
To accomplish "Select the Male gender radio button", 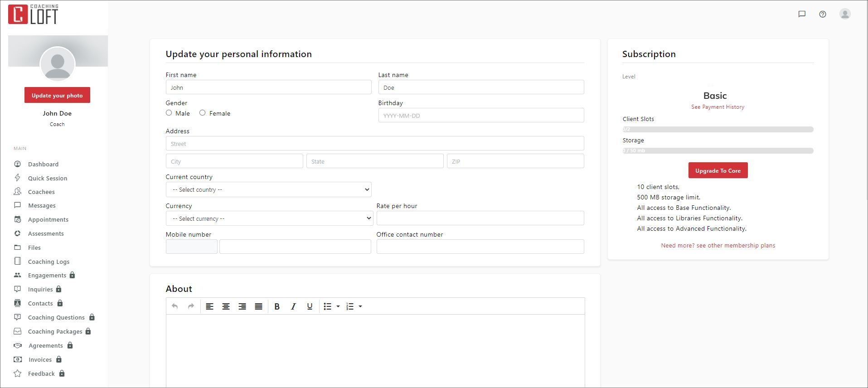I will point(169,113).
